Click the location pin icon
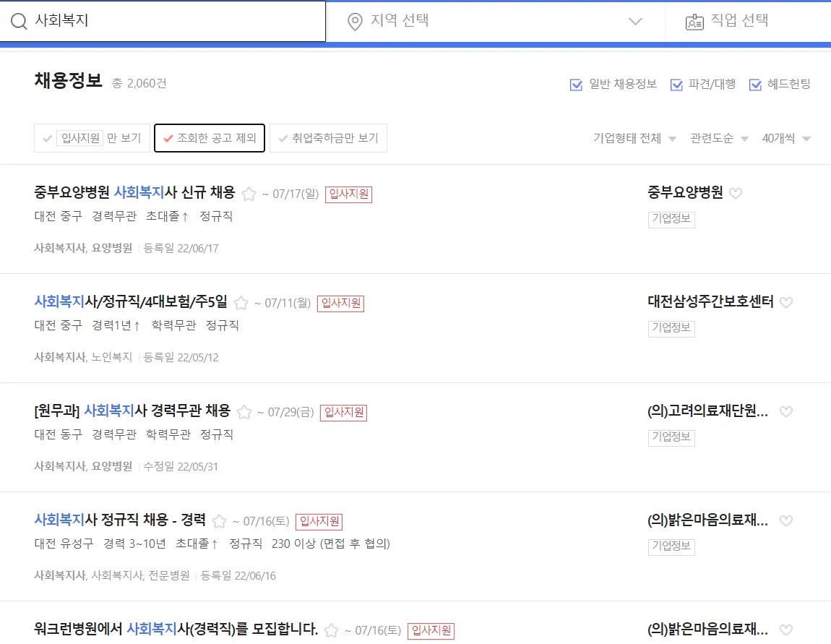 pyautogui.click(x=355, y=22)
